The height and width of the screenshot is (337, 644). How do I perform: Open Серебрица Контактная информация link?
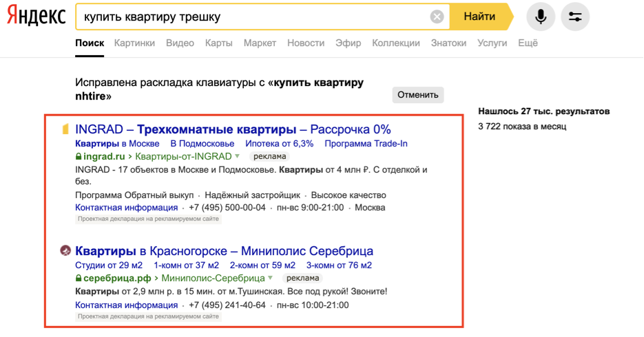[127, 305]
